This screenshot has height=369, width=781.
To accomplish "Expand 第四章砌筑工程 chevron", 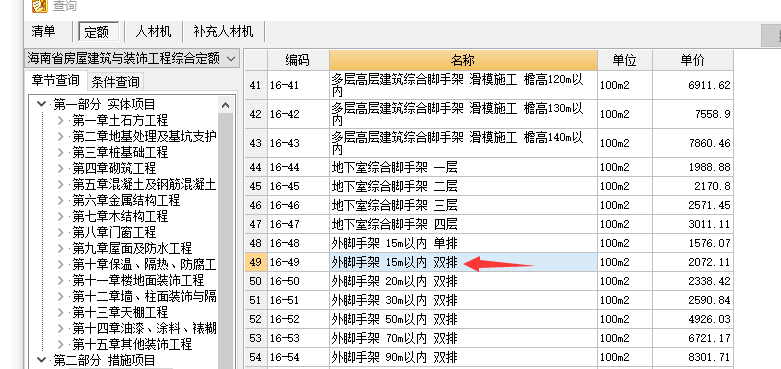I will click(x=60, y=168).
